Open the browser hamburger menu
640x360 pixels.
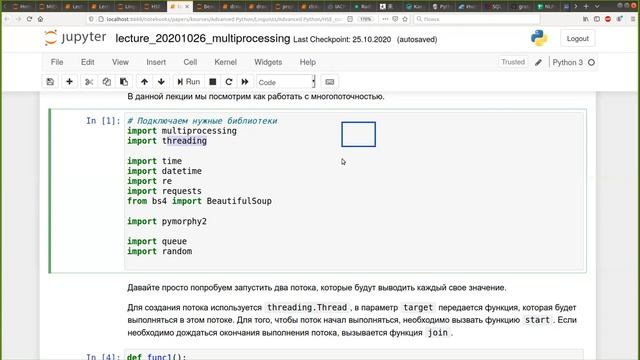pyautogui.click(x=633, y=19)
